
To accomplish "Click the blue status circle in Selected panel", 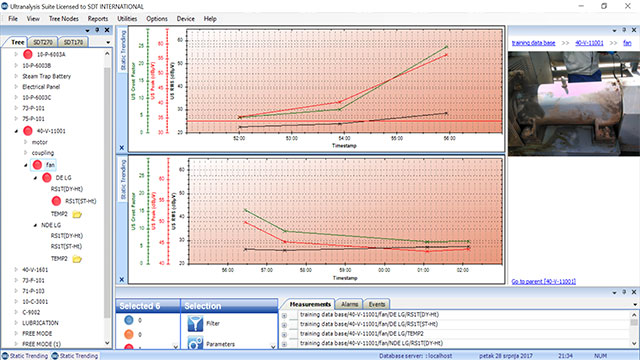I will 129,320.
